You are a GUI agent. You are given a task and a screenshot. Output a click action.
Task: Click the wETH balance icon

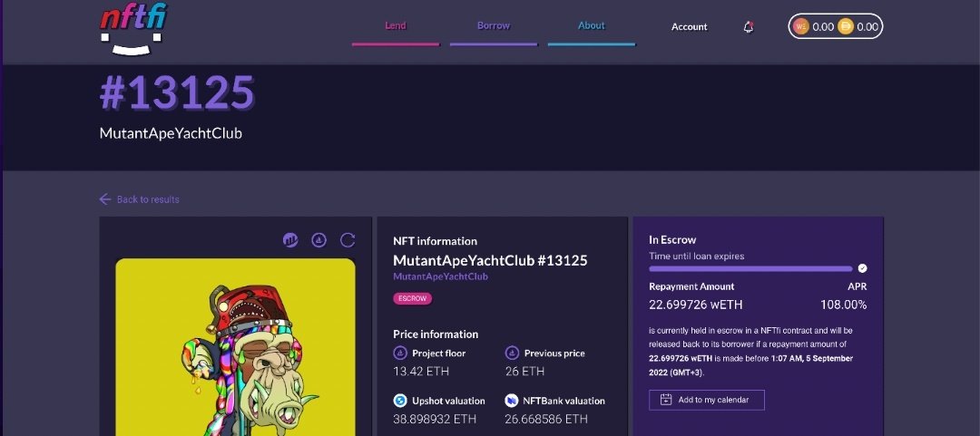800,27
